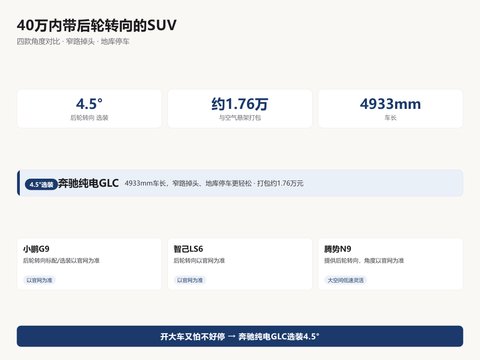
Task: Select the 约1.76万 stat value
Action: coord(240,104)
